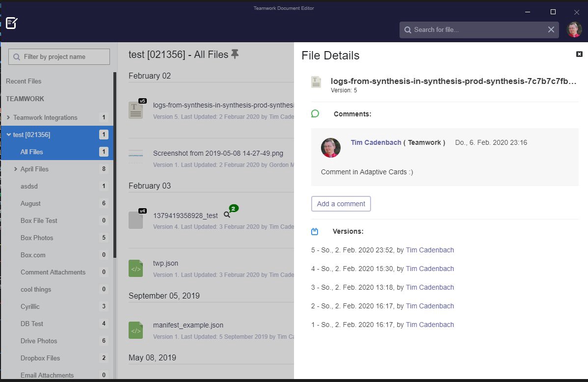The height and width of the screenshot is (382, 588).
Task: Click the sidebar vertical scrollbar
Action: point(115,165)
